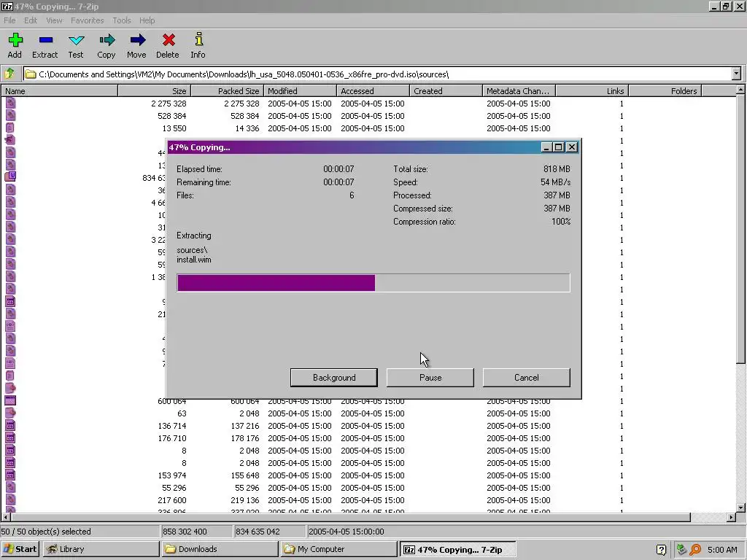The image size is (747, 560).
Task: Sort by the Modified column header
Action: [300, 91]
